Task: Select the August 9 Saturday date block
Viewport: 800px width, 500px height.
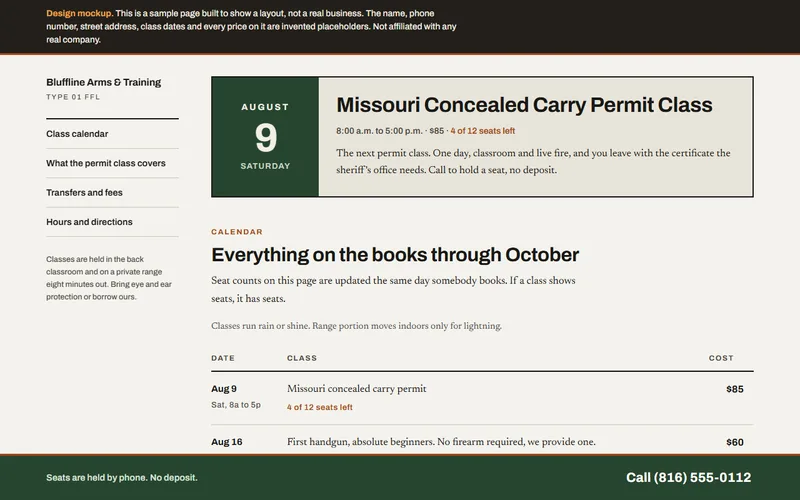Action: pyautogui.click(x=265, y=137)
